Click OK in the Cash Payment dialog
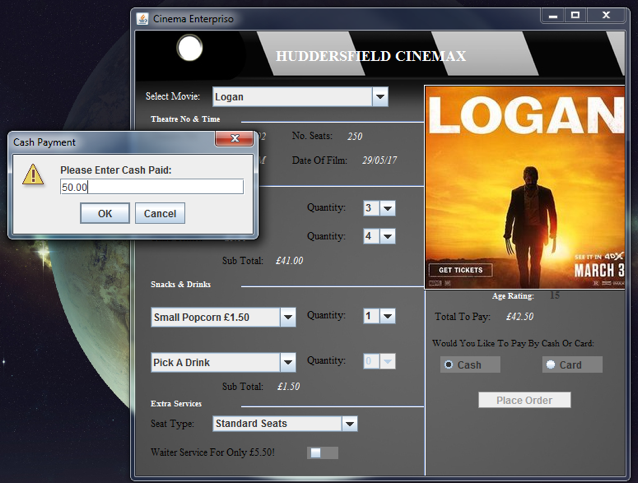 (x=105, y=213)
